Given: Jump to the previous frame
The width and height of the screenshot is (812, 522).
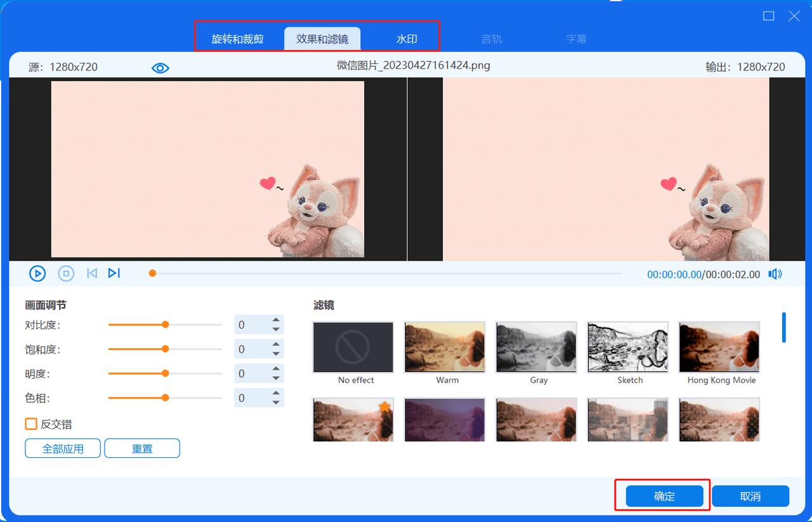Looking at the screenshot, I should [x=92, y=273].
